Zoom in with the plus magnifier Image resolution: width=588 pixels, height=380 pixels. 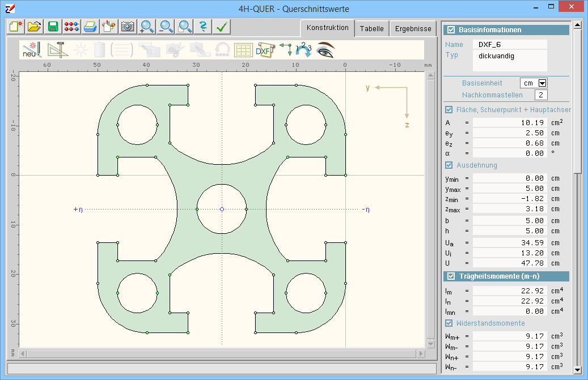[x=147, y=26]
